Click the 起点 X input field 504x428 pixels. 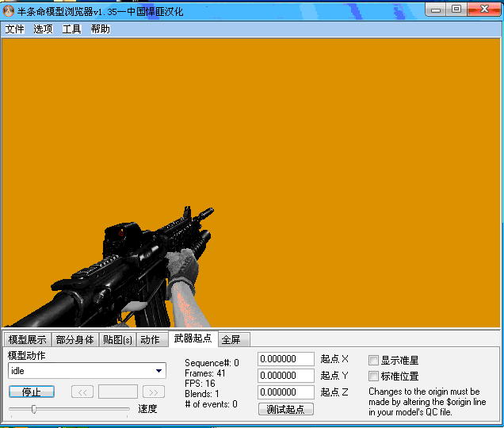tap(286, 359)
